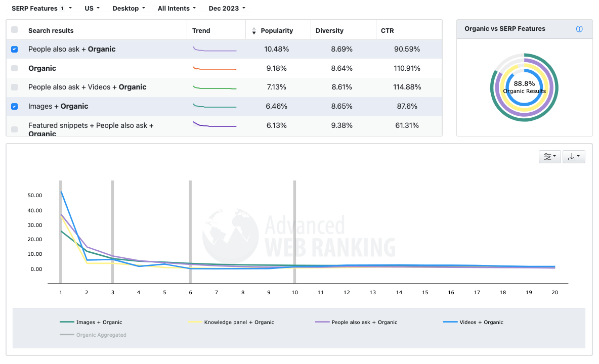Toggle the select-all checkbox in table header
The image size is (599, 364).
14,30
